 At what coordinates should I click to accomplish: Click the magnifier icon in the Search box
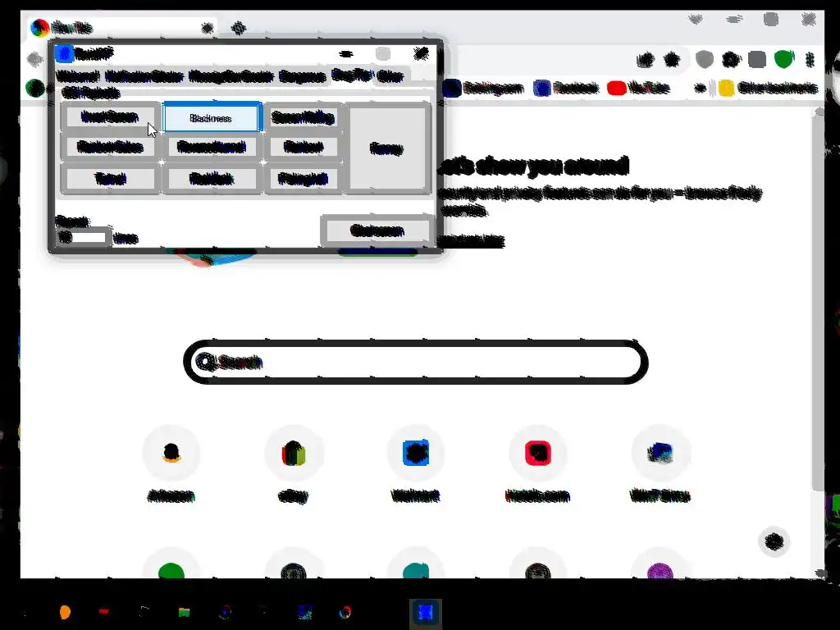[x=204, y=362]
